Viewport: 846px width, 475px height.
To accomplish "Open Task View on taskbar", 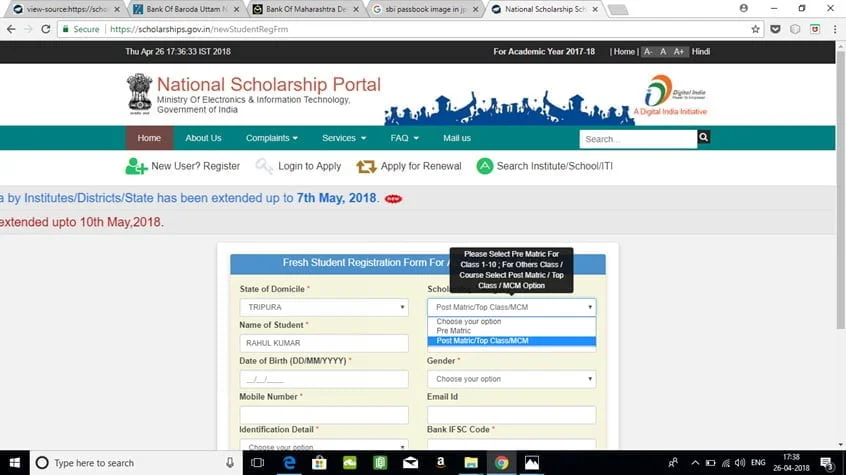I will [x=258, y=463].
